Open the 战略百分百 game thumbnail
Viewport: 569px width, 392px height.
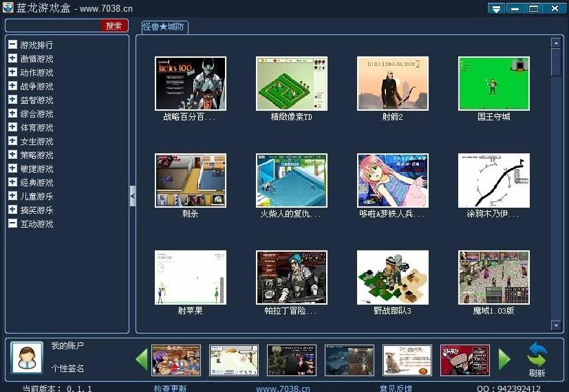(x=191, y=83)
